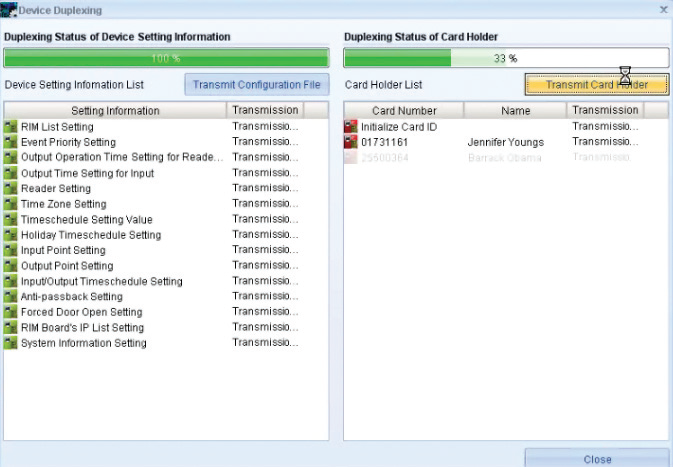Click the card holder progress bar
This screenshot has height=468, width=675.
tap(506, 58)
